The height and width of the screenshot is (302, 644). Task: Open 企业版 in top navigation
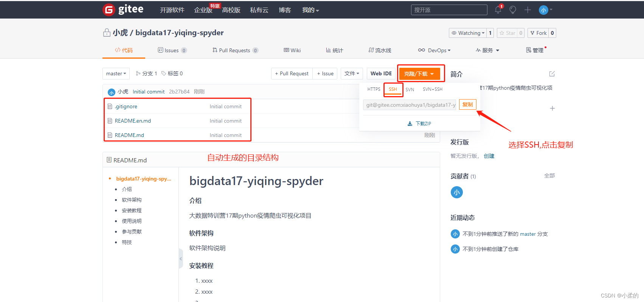click(x=203, y=10)
